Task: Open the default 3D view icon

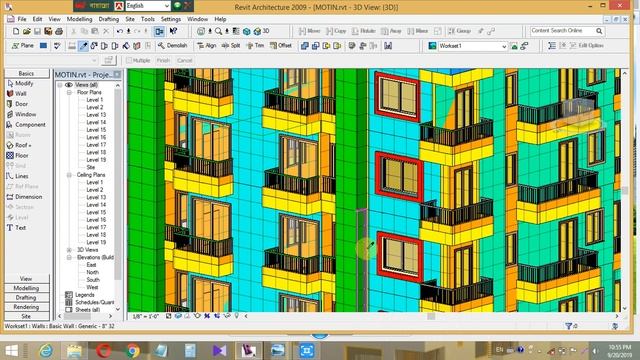Action: 262,31
